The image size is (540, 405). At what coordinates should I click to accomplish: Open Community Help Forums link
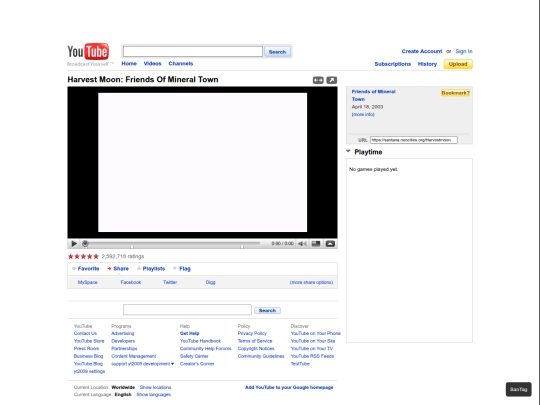click(x=206, y=349)
